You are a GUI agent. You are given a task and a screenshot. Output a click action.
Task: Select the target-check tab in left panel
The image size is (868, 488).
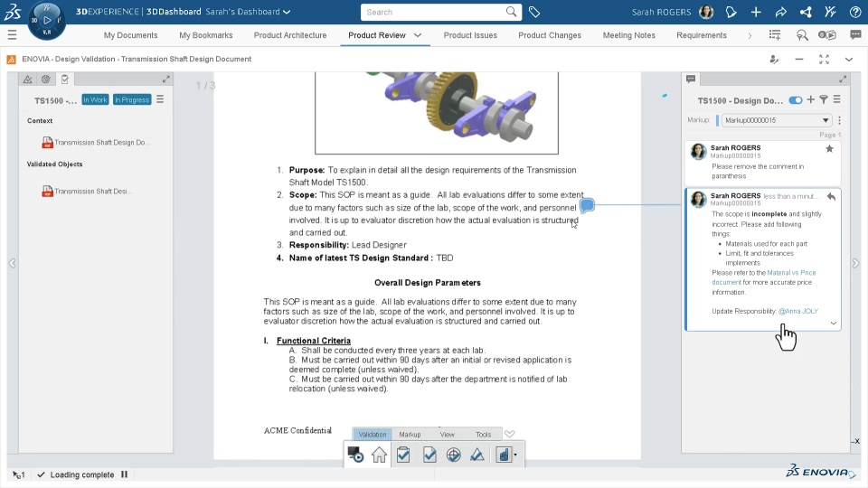46,80
